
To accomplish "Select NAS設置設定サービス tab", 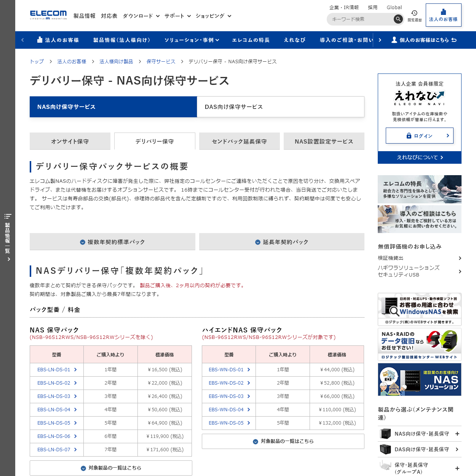I will point(324,141).
